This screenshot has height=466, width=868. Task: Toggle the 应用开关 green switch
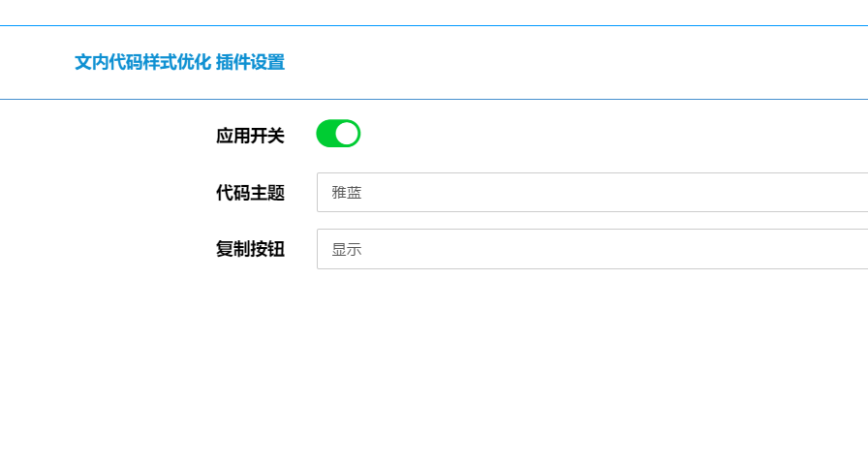click(338, 134)
